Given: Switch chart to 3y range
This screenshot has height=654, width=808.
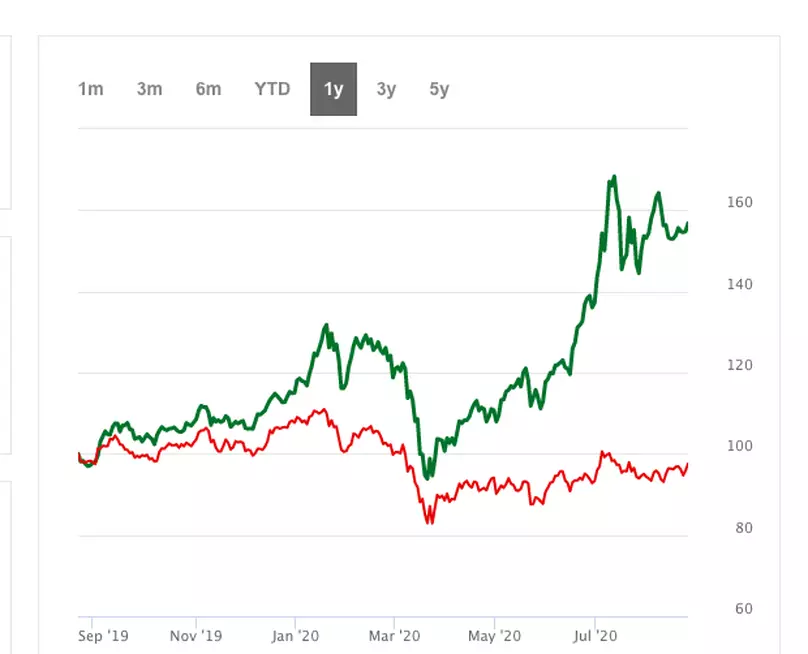Looking at the screenshot, I should [x=386, y=89].
